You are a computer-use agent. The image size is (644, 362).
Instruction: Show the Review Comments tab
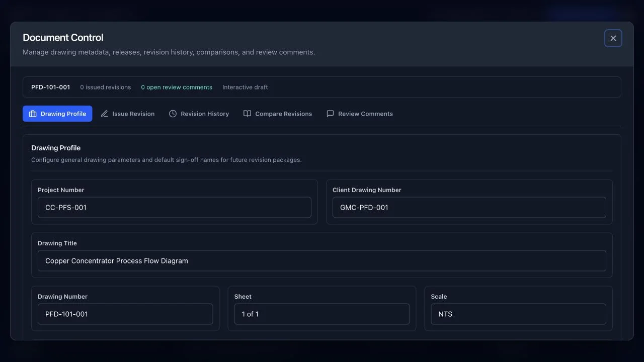tap(360, 114)
